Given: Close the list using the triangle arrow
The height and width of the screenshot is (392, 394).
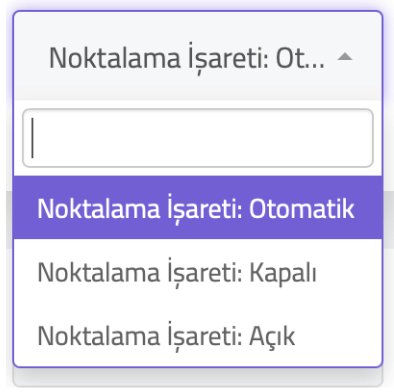Looking at the screenshot, I should click(x=345, y=57).
